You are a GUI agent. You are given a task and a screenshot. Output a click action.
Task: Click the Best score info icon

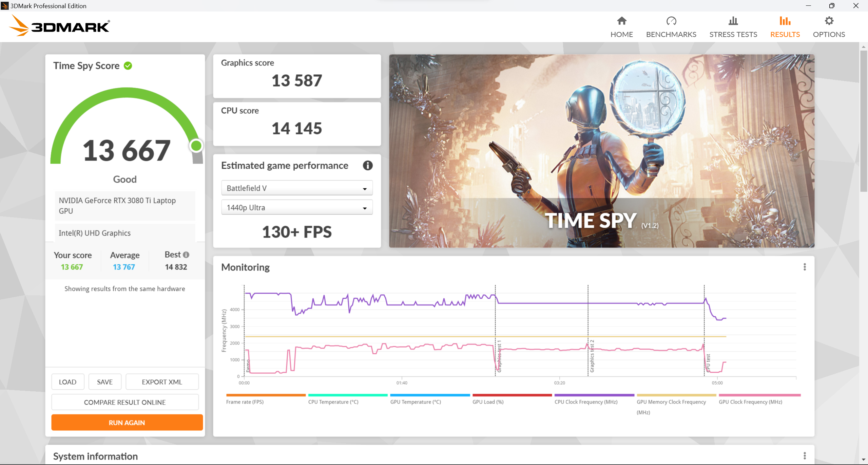click(x=186, y=255)
